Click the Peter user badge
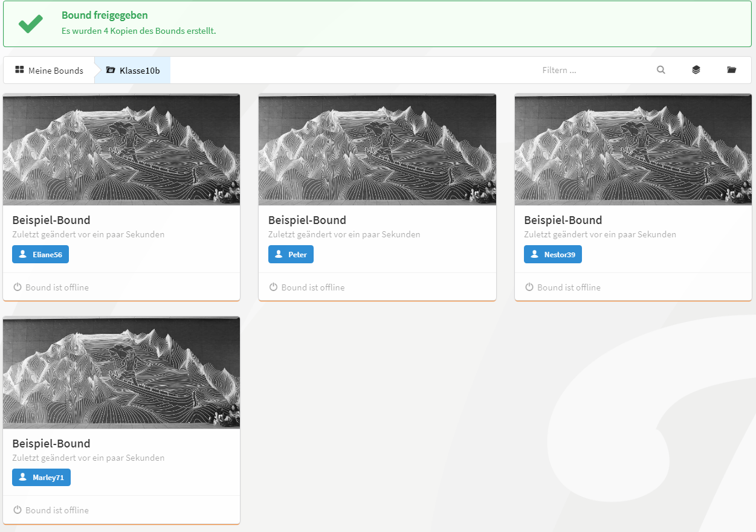The height and width of the screenshot is (532, 756). [291, 254]
